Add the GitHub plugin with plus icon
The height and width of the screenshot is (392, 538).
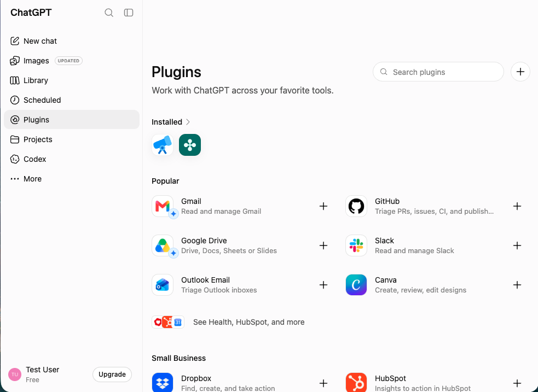(517, 206)
